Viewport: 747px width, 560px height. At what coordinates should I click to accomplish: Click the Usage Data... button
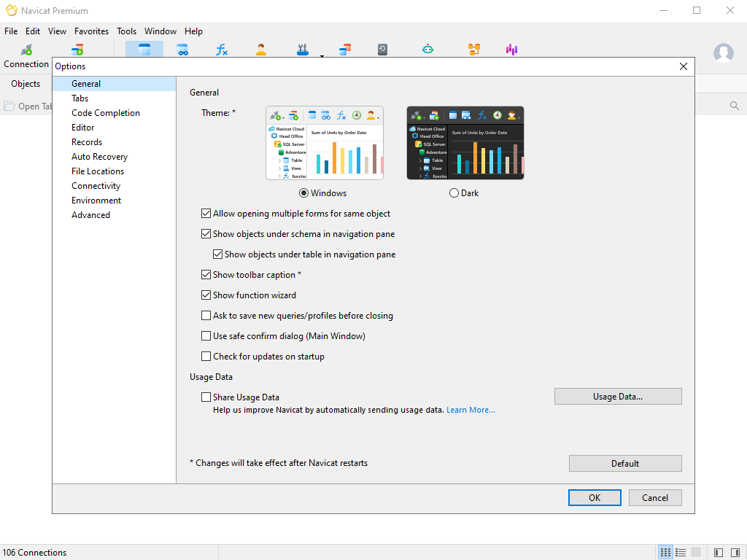[x=618, y=397]
